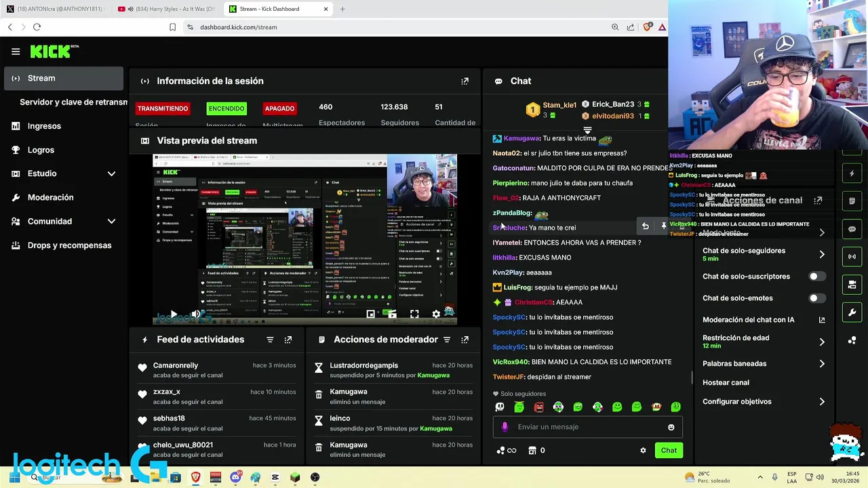
Task: Expand the Chat de solo-seguidores options
Action: pos(822,254)
